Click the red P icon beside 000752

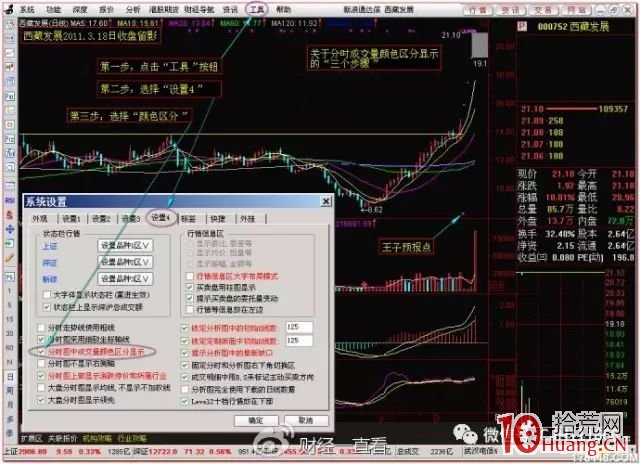pos(522,27)
